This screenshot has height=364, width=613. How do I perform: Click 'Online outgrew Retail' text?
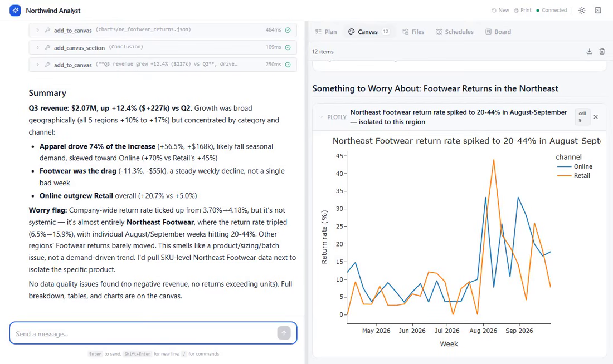pyautogui.click(x=76, y=196)
